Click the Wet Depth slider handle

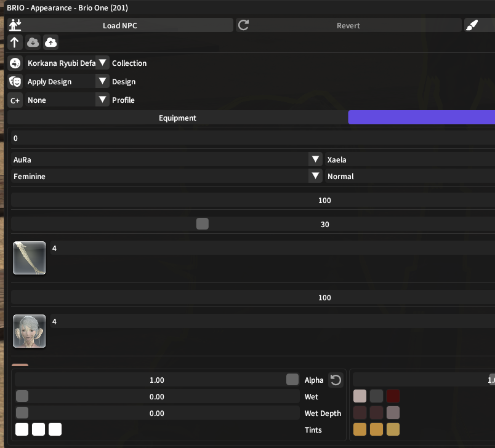[x=22, y=413]
